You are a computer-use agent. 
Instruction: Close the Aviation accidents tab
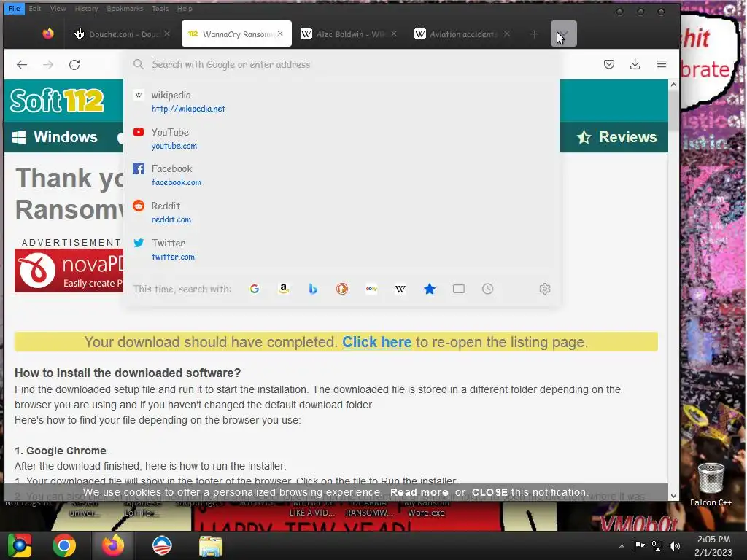click(x=507, y=34)
